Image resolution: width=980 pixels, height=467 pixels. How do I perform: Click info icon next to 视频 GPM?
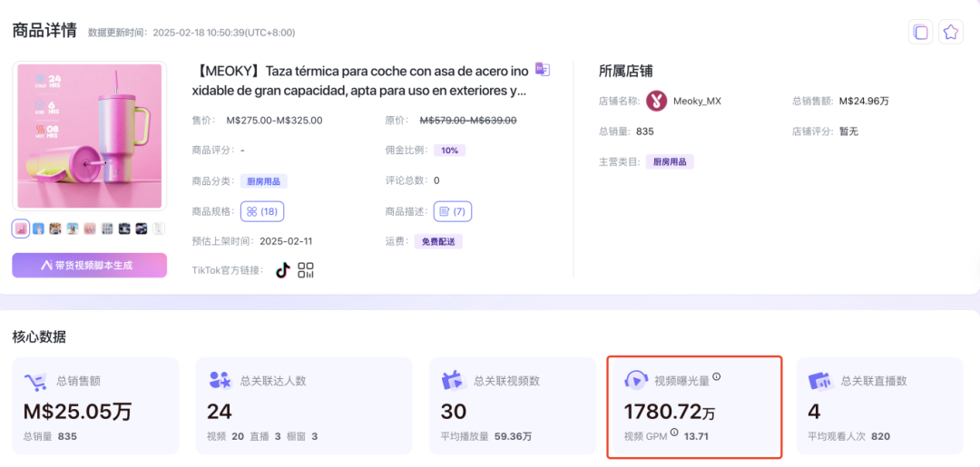click(674, 433)
